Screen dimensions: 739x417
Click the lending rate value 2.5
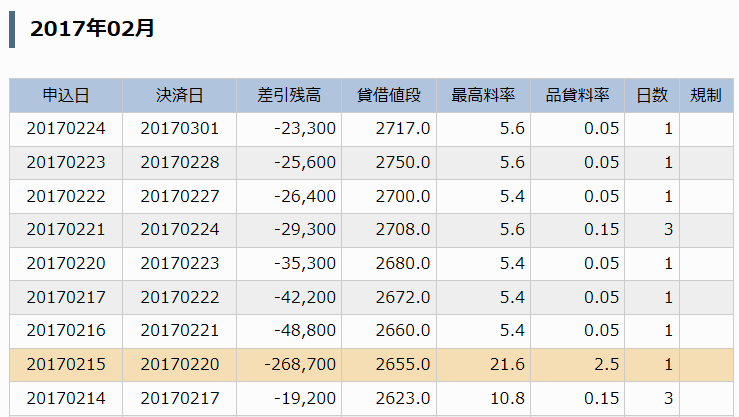(x=606, y=365)
